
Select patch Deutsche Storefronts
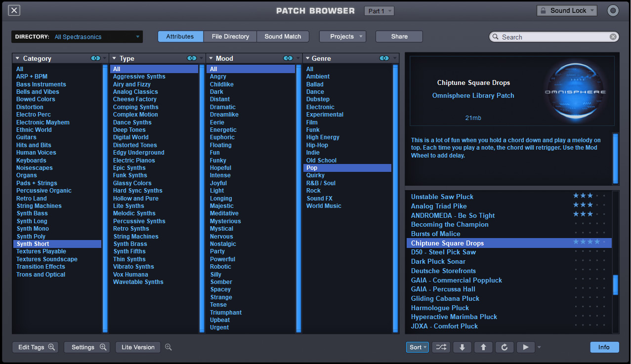[444, 271]
